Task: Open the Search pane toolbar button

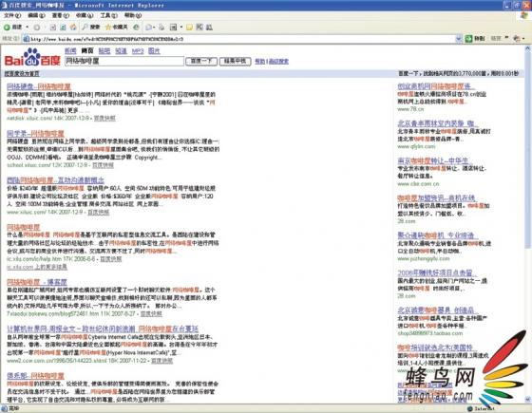Action: [91, 28]
